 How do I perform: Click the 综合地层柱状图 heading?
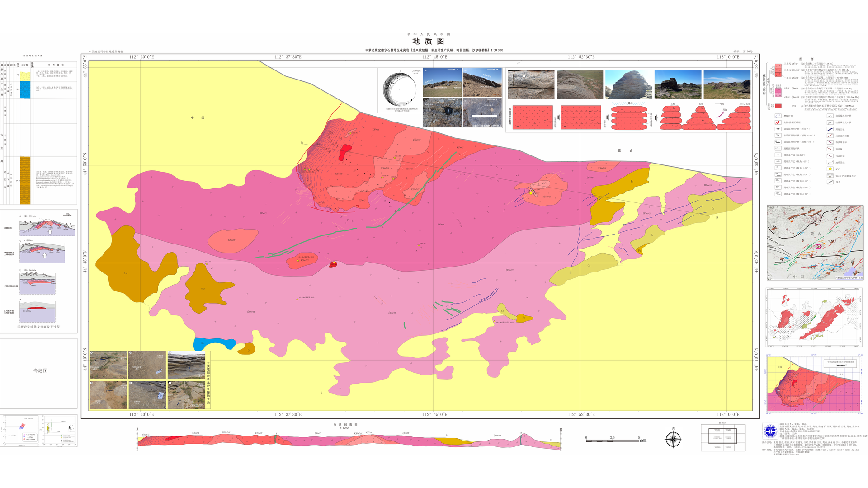33,56
